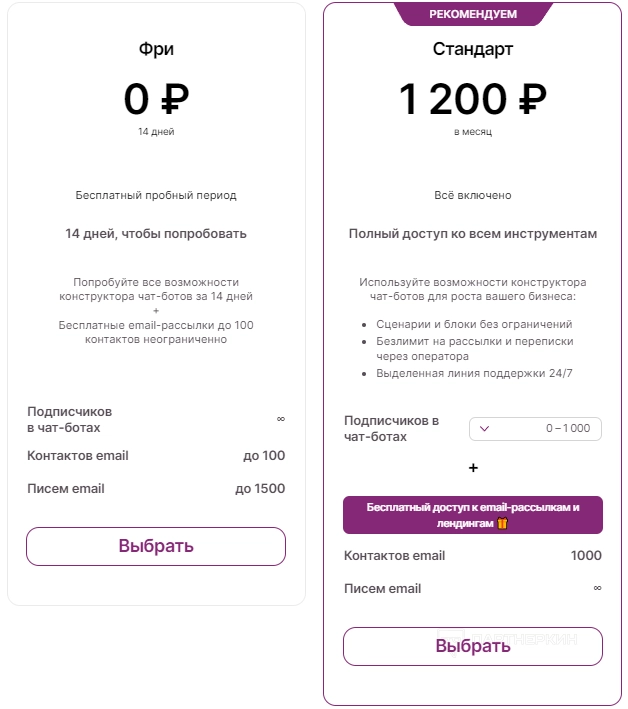Click the Стандарт plan title
This screenshot has height=709, width=628.
point(473,49)
